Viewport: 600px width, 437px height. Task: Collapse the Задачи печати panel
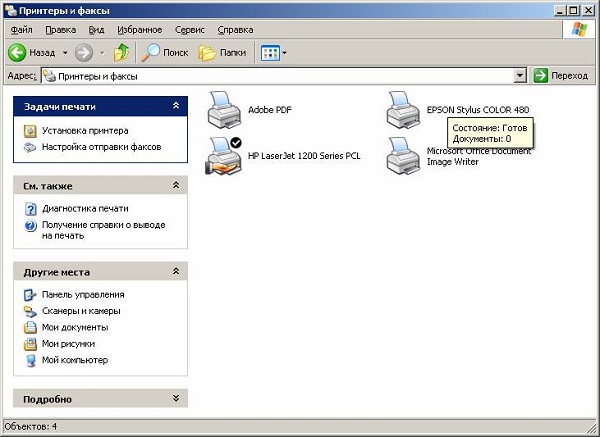(x=176, y=106)
